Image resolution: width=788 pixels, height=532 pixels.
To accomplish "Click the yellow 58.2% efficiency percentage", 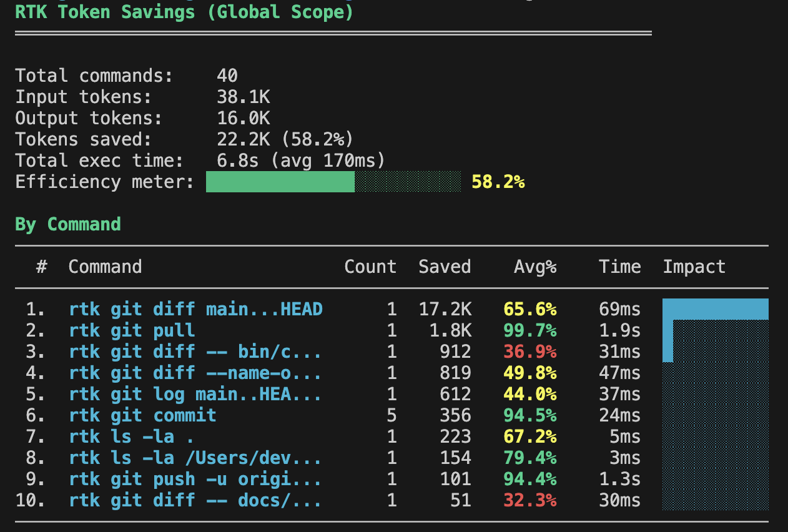I will [498, 182].
